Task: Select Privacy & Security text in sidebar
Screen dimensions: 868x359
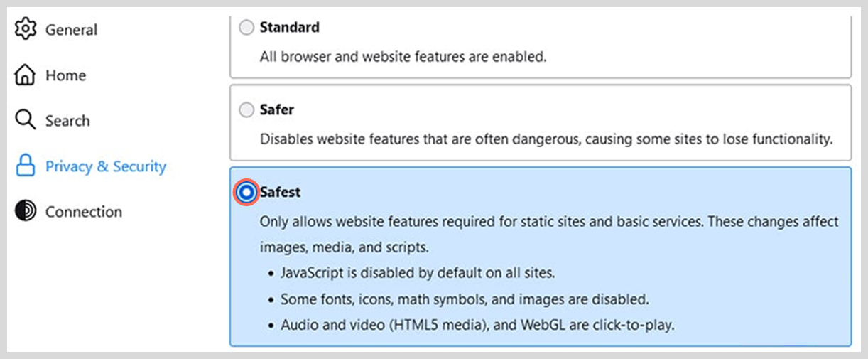Action: pyautogui.click(x=106, y=166)
